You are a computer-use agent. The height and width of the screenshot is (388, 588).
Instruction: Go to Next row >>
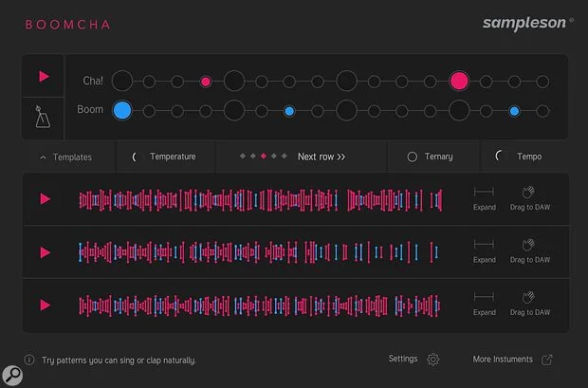pyautogui.click(x=322, y=157)
